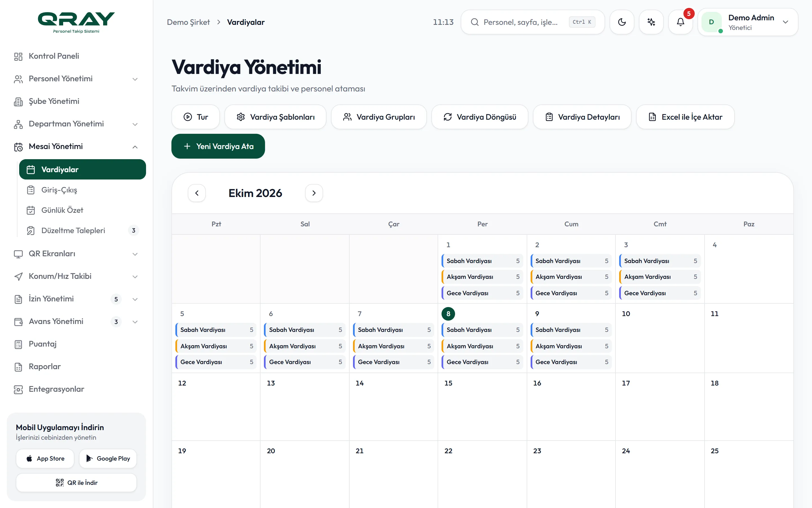The height and width of the screenshot is (508, 812).
Task: Open Düzeltme Talepleri requests
Action: tap(83, 231)
